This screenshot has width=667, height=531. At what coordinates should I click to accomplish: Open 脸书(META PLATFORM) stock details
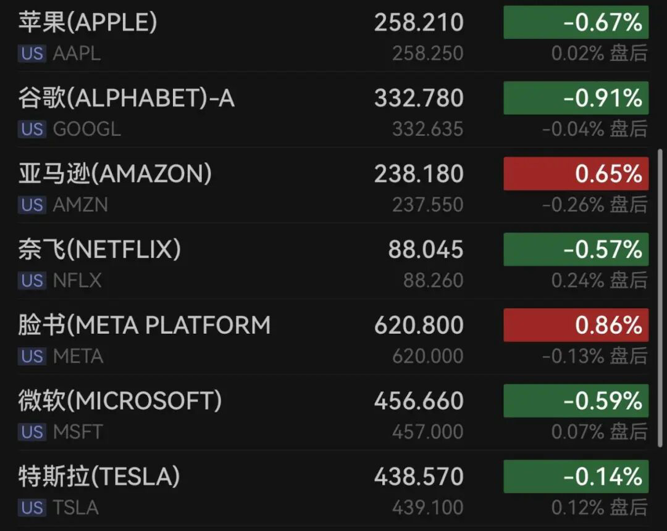(x=144, y=325)
